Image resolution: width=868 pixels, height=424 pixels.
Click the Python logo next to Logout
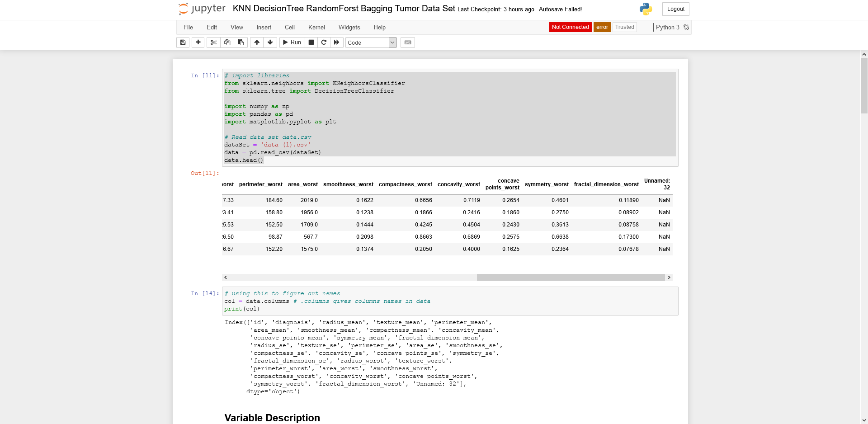pyautogui.click(x=645, y=9)
